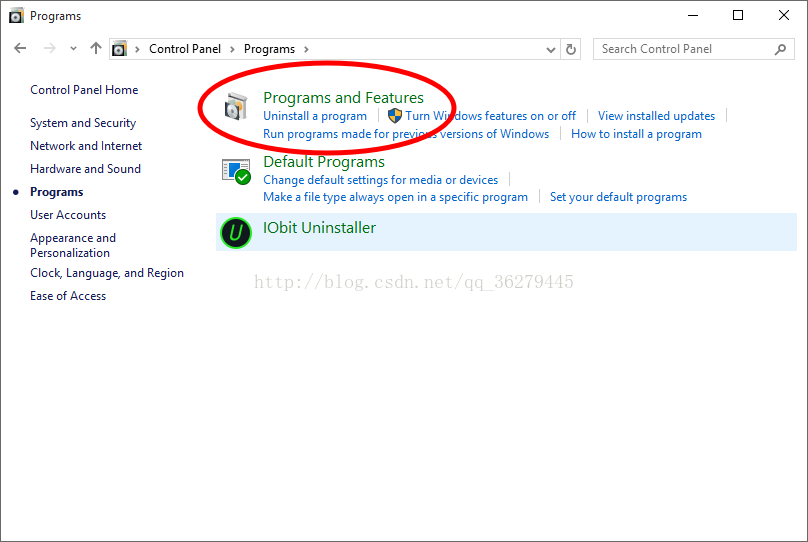
Task: Minimize the Programs window
Action: click(693, 15)
